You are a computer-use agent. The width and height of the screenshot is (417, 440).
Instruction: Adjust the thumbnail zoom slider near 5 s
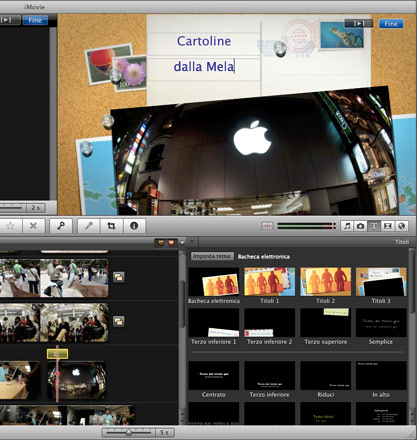tap(129, 432)
